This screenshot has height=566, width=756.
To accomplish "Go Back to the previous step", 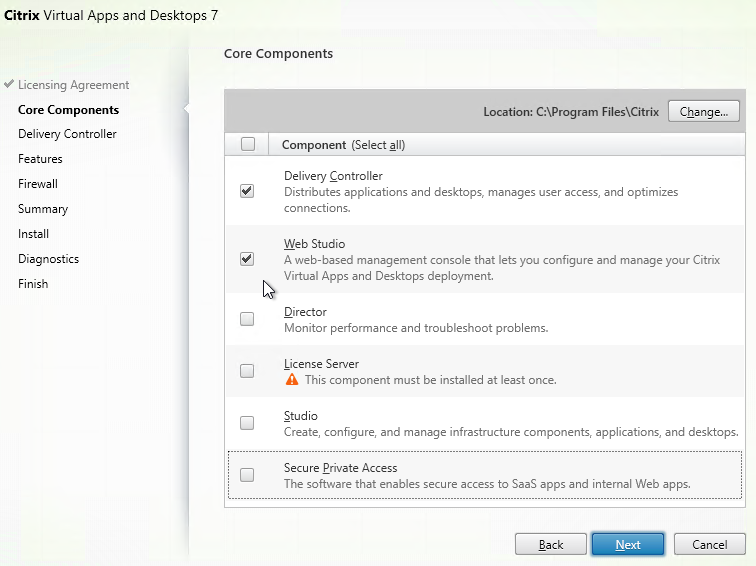I will point(551,544).
